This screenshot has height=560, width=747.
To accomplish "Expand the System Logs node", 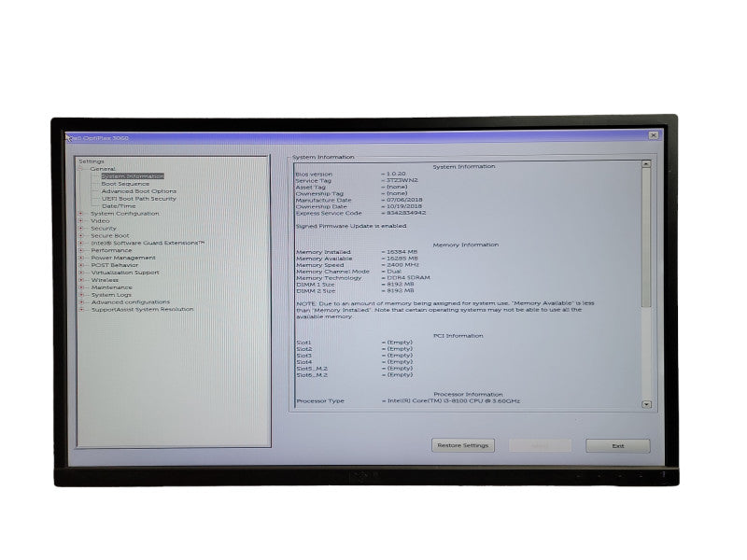I will [81, 295].
